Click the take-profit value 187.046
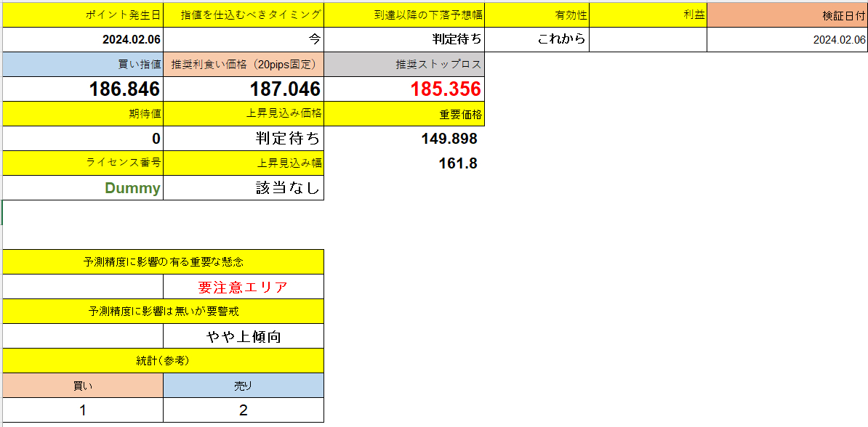 (244, 89)
